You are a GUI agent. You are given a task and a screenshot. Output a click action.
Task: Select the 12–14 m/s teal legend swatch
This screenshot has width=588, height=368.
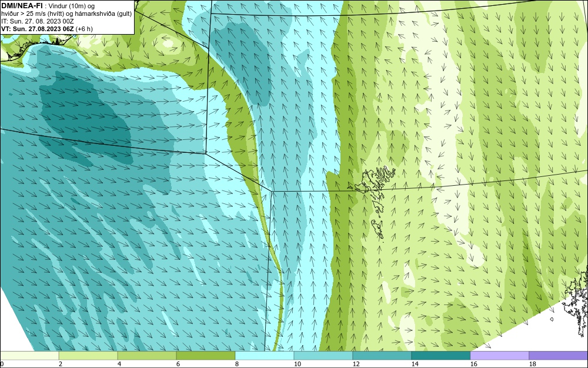[382, 355]
